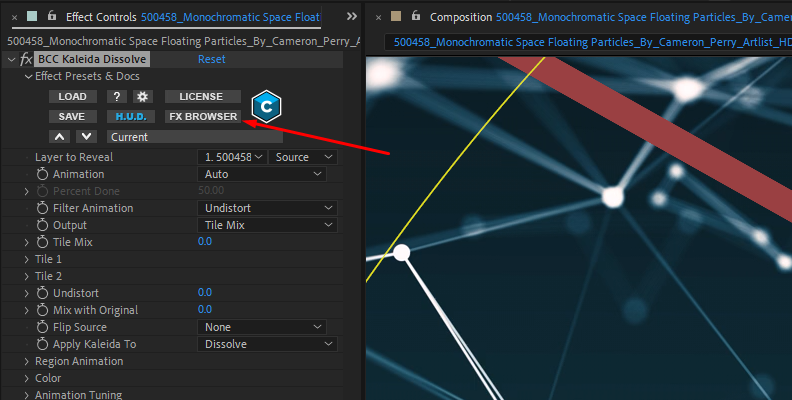Close the Effect Controls panel tab
This screenshot has width=792, height=400.
(x=15, y=17)
